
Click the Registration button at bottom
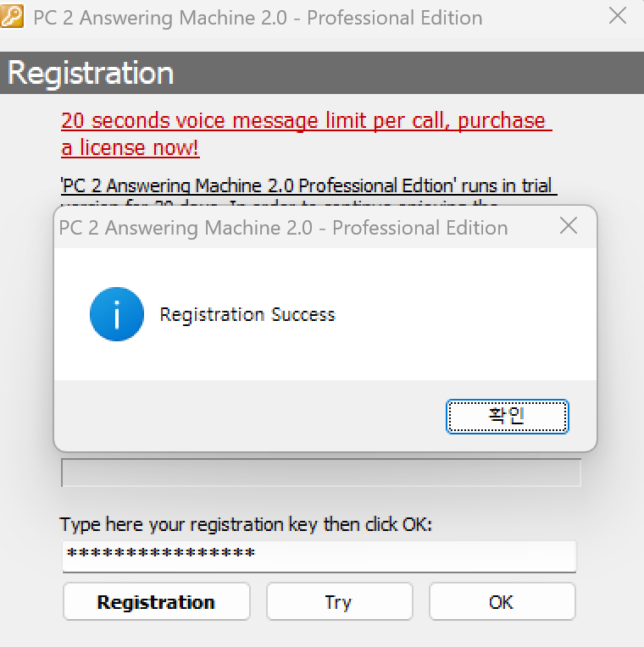[x=157, y=601]
